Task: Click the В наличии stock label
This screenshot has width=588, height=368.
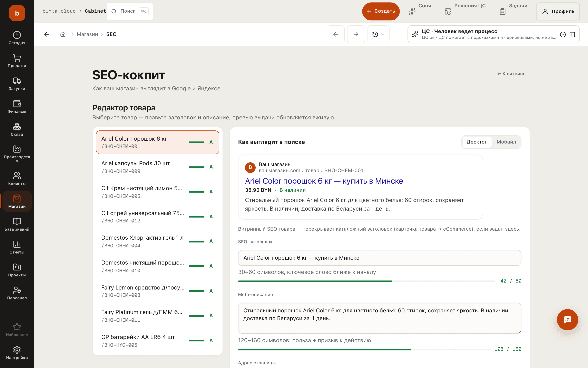Action: point(293,190)
